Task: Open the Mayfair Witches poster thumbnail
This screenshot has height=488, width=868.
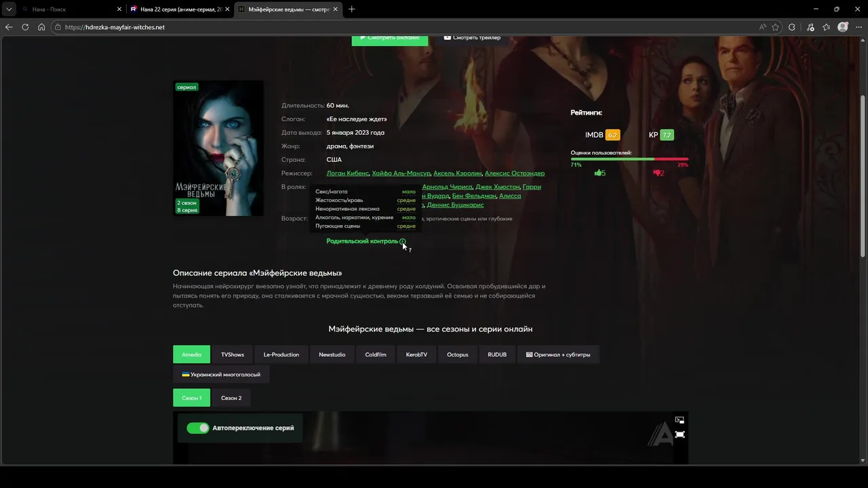Action: (x=218, y=148)
